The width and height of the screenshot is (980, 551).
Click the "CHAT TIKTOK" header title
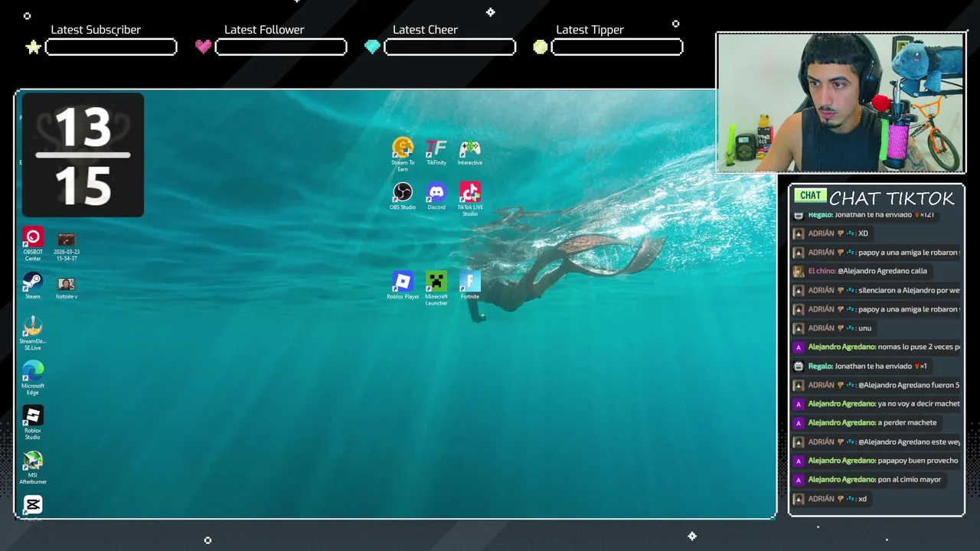coord(892,198)
